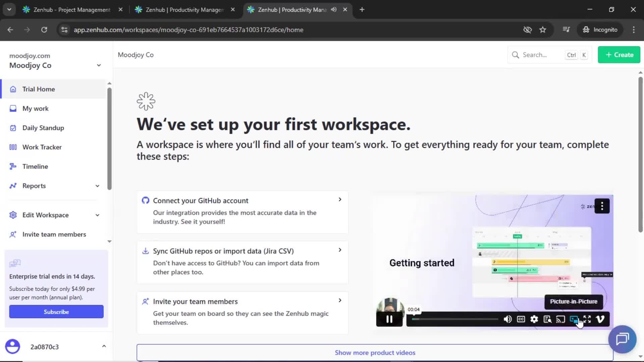Screen dimensions: 644x362
Task: Select the Timeline icon in sidebar
Action: [13, 166]
